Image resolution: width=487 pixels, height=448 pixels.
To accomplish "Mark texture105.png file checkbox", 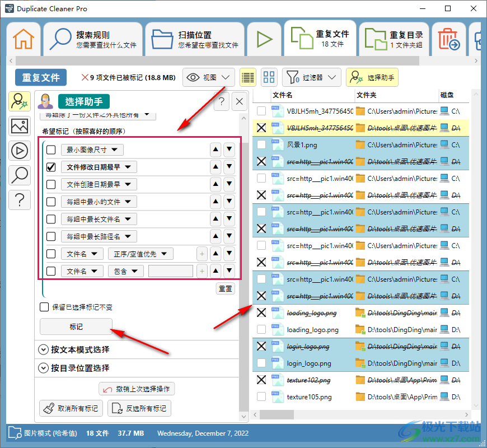I will [261, 396].
